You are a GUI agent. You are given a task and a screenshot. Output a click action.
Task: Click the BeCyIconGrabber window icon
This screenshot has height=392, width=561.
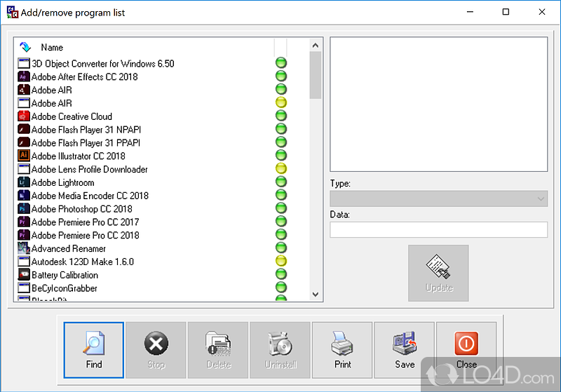click(24, 288)
